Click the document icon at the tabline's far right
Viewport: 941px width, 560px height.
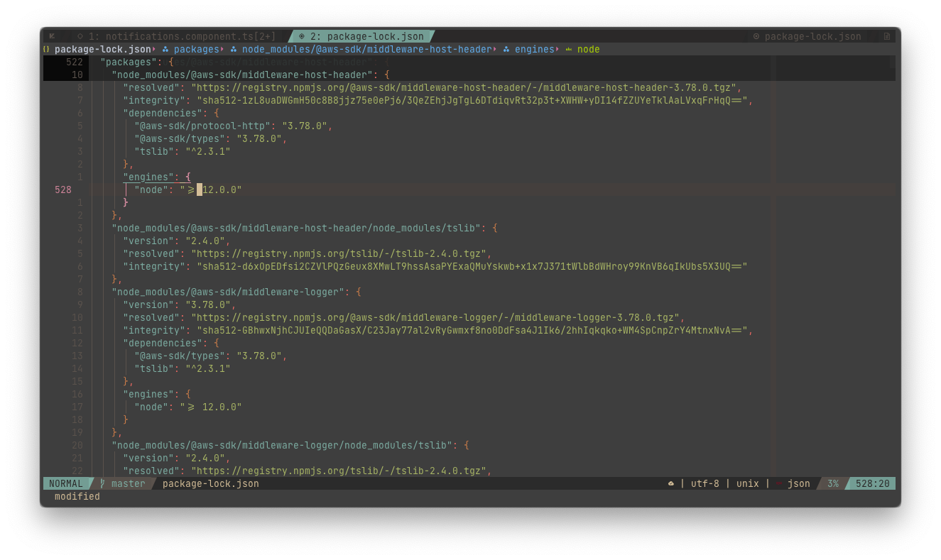[x=886, y=36]
